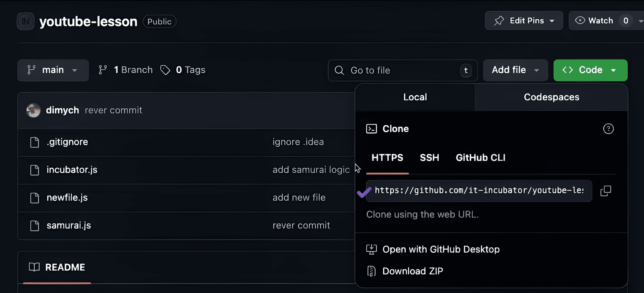
Task: Toggle Watch for this repository
Action: tap(594, 21)
